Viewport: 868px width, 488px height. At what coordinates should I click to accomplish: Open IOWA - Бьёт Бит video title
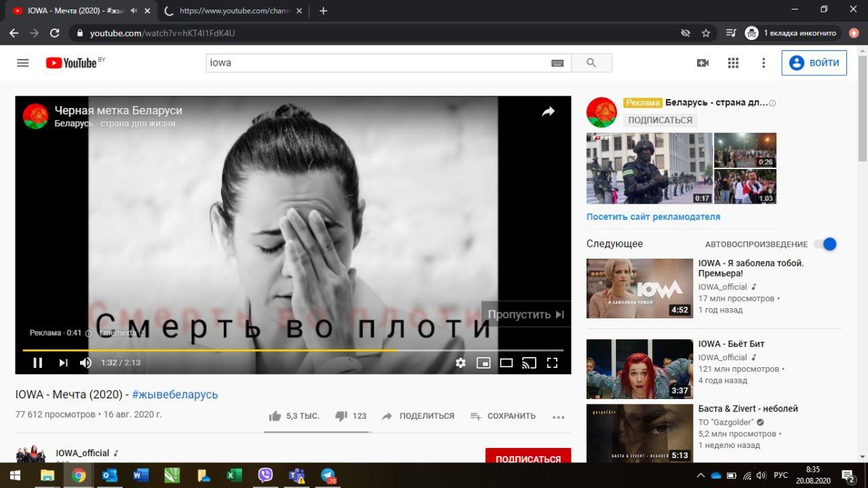[732, 344]
